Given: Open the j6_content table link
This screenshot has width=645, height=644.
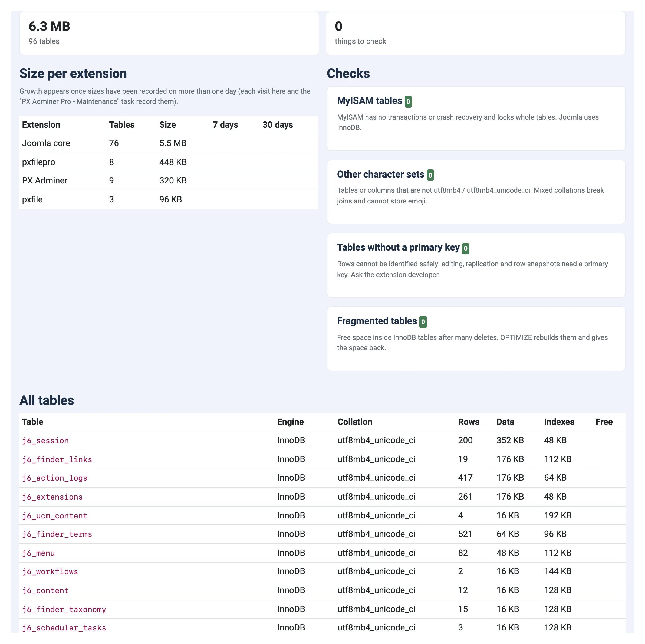Looking at the screenshot, I should point(45,590).
